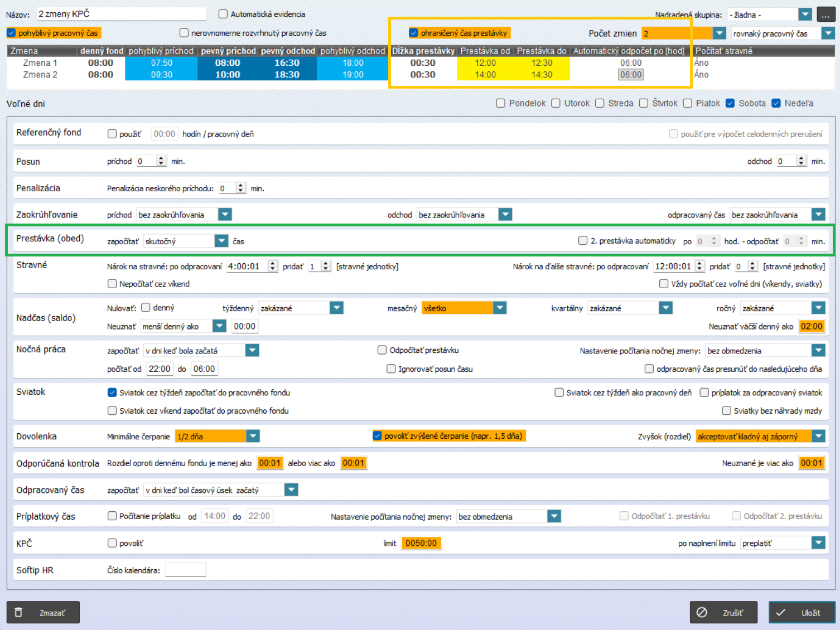Click the Názov text field

click(121, 14)
